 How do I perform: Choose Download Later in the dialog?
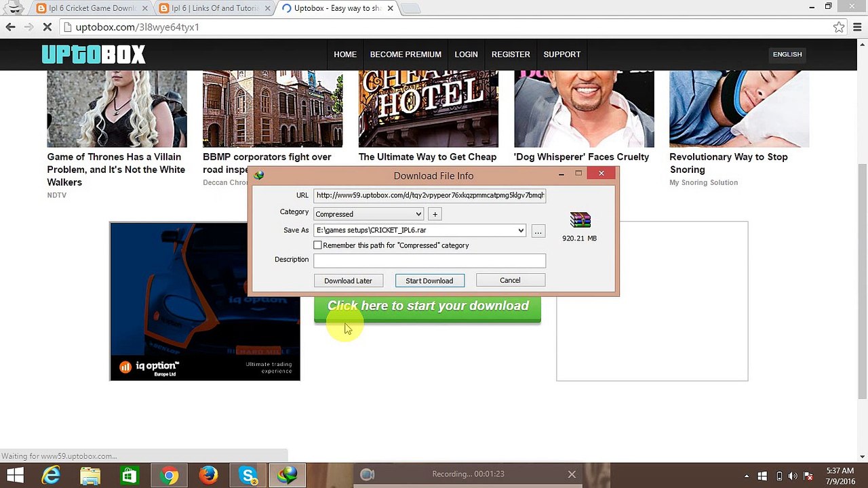(x=348, y=281)
